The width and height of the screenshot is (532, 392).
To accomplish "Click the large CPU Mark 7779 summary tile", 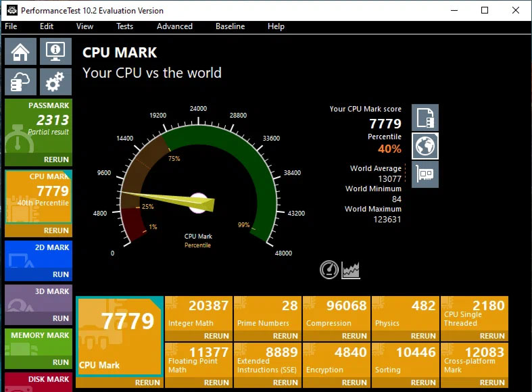I will click(x=120, y=337).
